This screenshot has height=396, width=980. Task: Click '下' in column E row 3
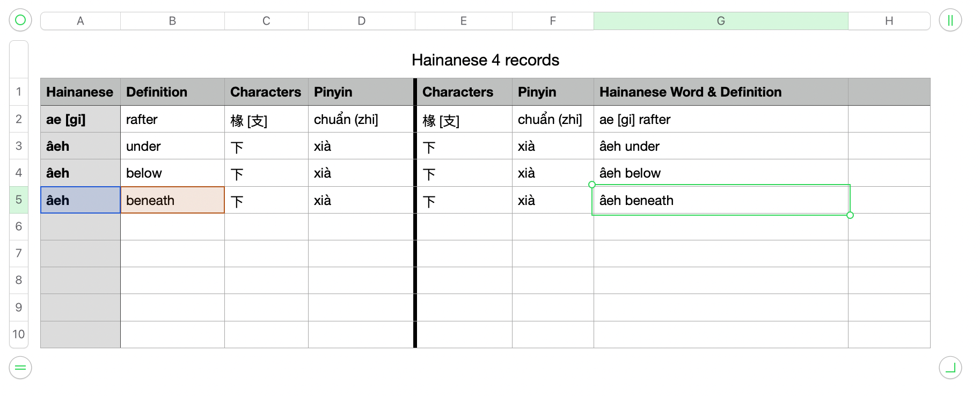465,146
